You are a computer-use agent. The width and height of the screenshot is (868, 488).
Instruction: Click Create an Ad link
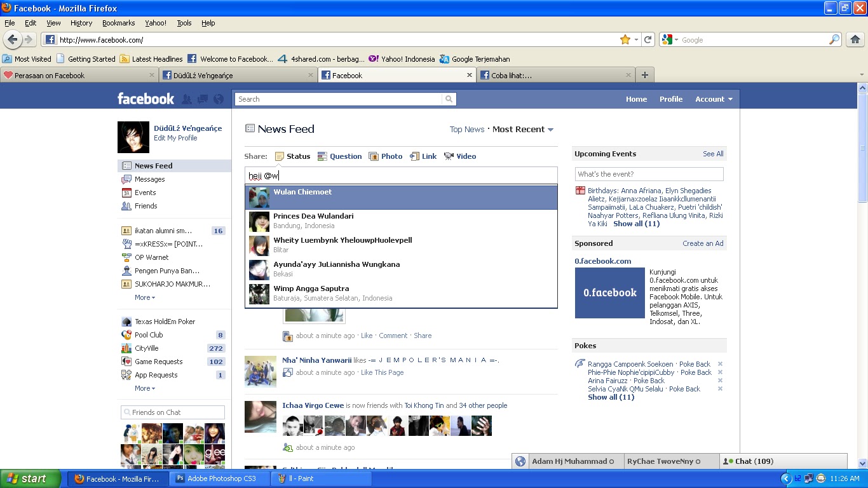[703, 243]
